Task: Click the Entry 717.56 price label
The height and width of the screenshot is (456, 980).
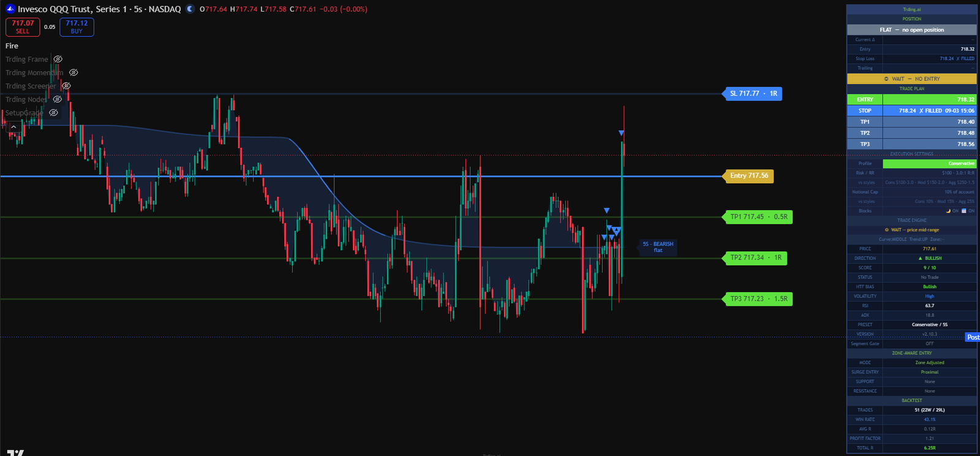Action: (x=748, y=176)
